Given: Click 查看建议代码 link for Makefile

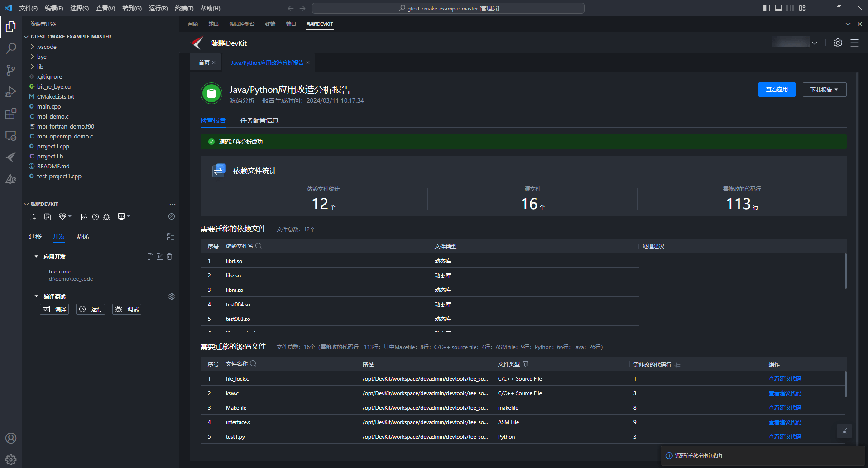Looking at the screenshot, I should 785,408.
